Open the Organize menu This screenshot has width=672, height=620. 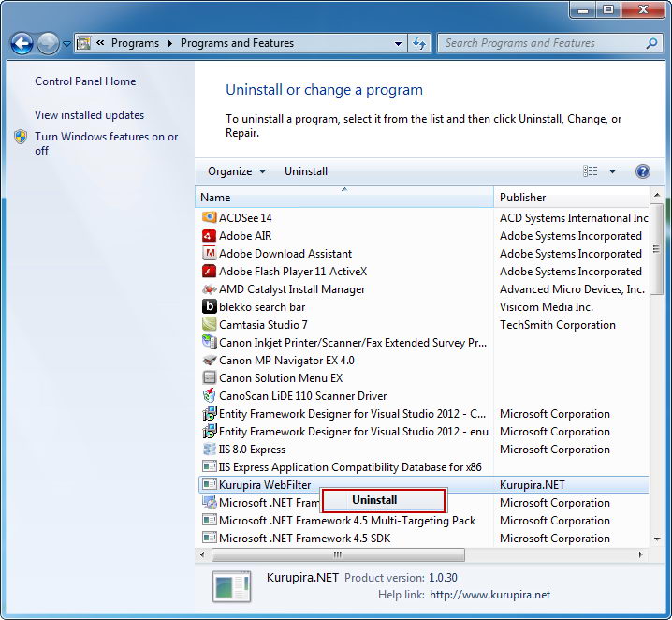[x=237, y=171]
